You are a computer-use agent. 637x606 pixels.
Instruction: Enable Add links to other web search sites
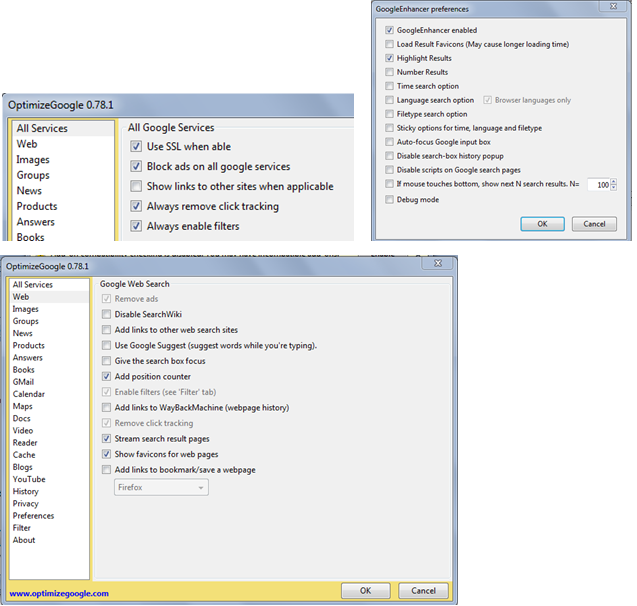tap(106, 329)
